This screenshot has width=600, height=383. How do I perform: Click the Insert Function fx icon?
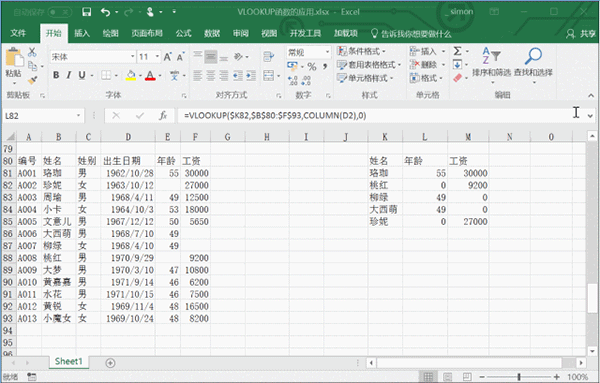163,115
